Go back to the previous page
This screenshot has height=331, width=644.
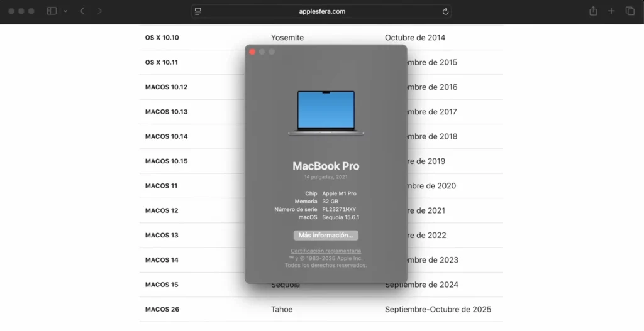coord(82,11)
